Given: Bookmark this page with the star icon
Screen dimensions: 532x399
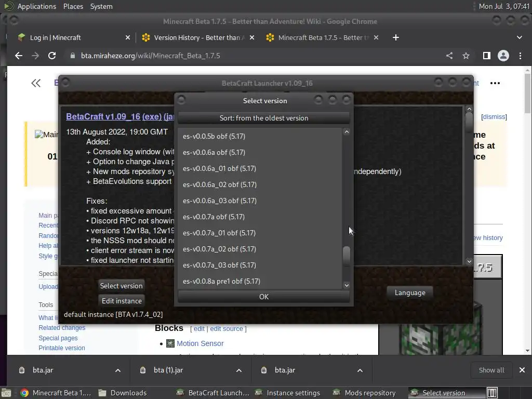Looking at the screenshot, I should [x=466, y=56].
